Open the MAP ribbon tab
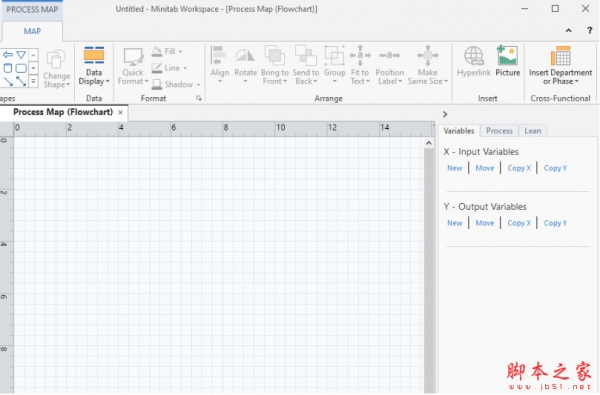 (32, 31)
